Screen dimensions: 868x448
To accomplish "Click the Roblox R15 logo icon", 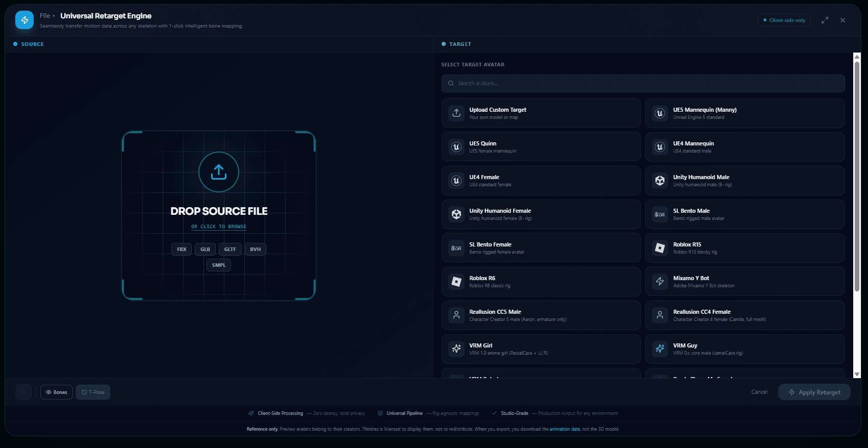I will coord(660,247).
